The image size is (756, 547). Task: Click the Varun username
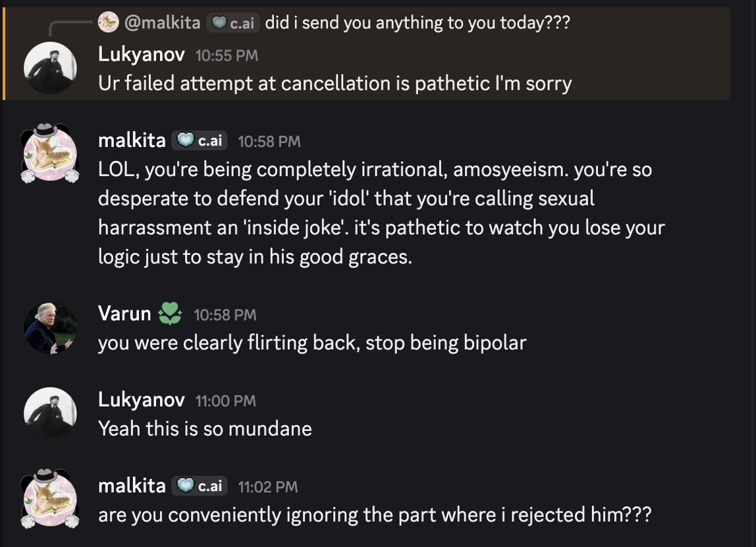click(x=124, y=314)
